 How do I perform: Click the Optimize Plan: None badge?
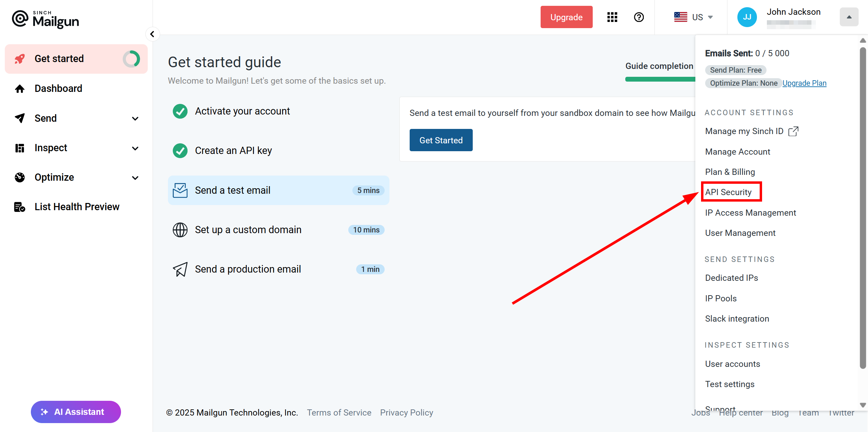(744, 83)
